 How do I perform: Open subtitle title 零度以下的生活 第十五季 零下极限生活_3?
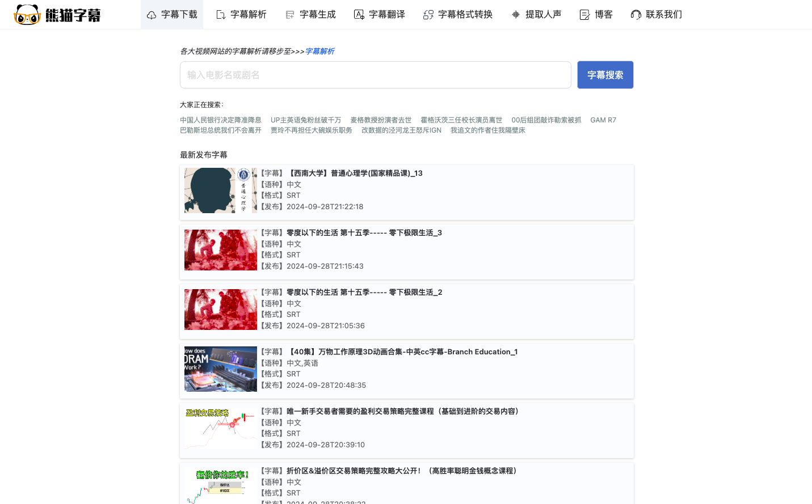pos(364,233)
